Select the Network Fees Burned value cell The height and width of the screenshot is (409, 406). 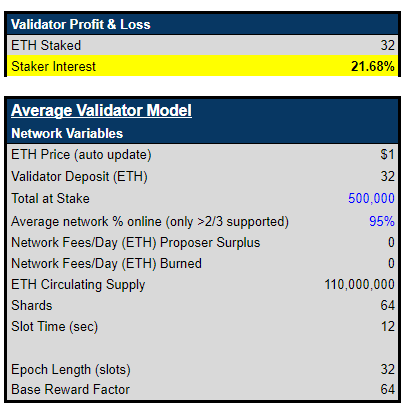(391, 263)
